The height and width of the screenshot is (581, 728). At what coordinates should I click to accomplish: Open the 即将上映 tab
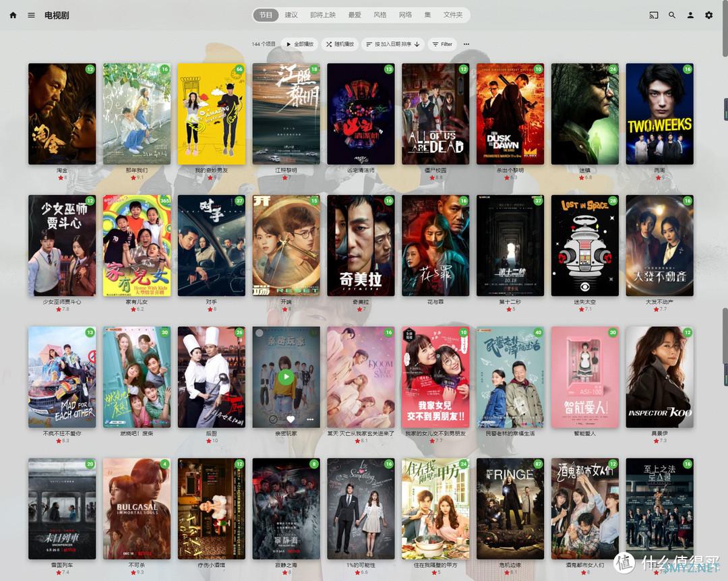coord(323,15)
